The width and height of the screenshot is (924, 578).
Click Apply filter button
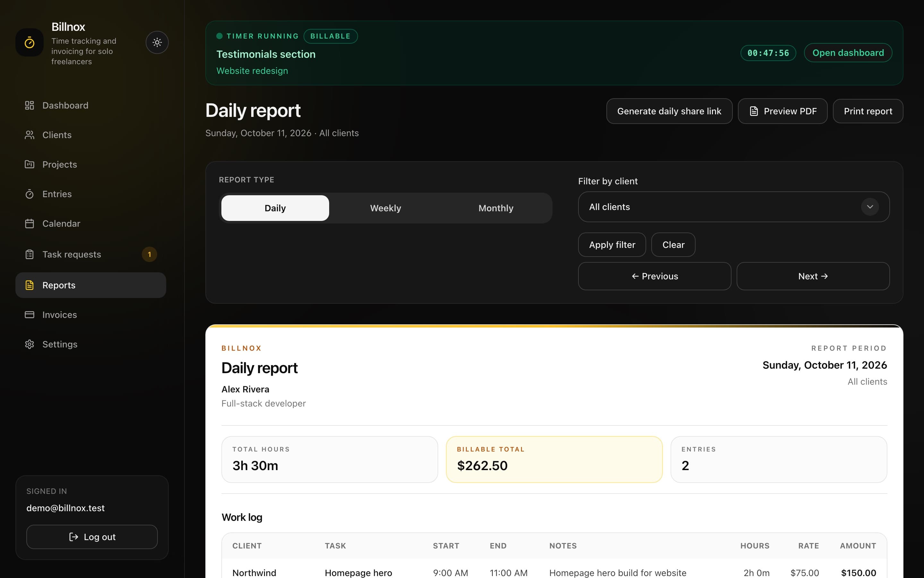point(612,245)
